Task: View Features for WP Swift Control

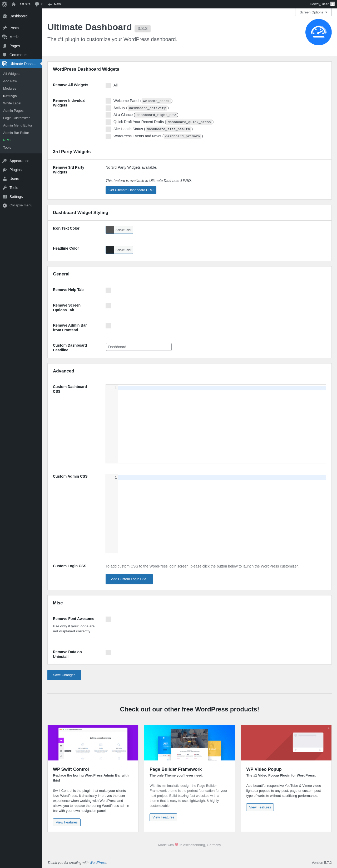Action: click(x=67, y=822)
